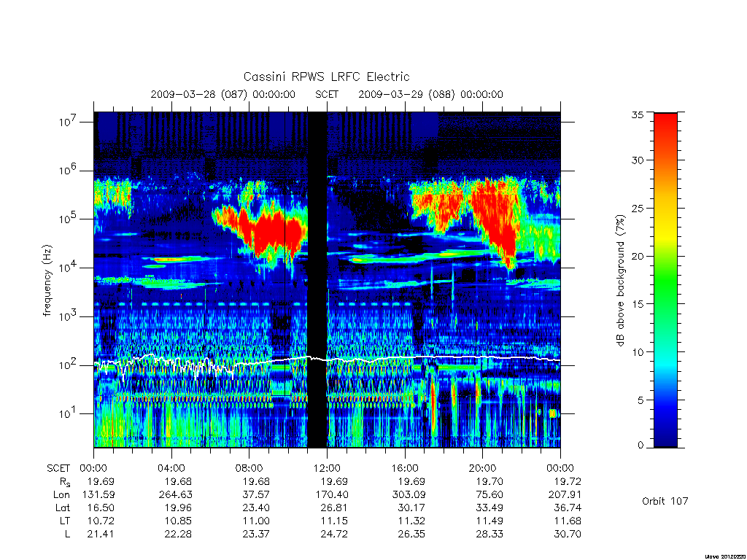Click time axis label 20:00
The height and width of the screenshot is (560, 747).
483,468
